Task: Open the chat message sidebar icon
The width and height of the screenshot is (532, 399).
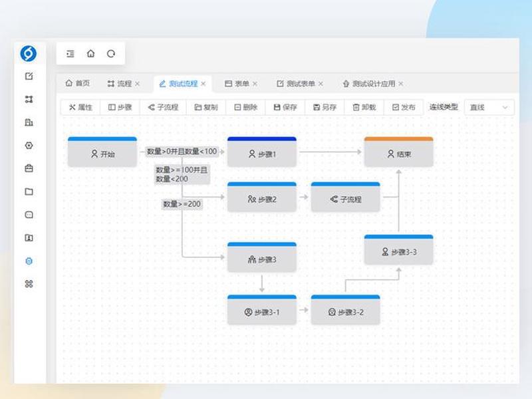Action: pos(29,215)
